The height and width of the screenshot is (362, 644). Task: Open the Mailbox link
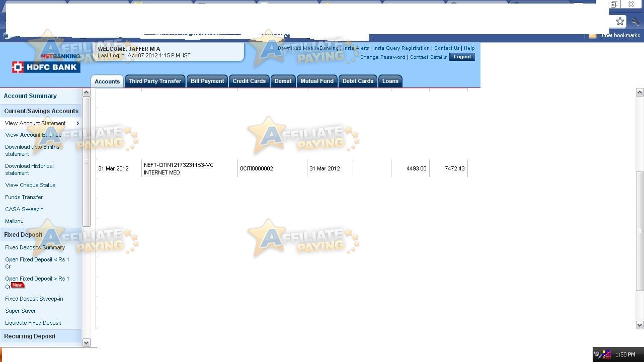coord(14,221)
